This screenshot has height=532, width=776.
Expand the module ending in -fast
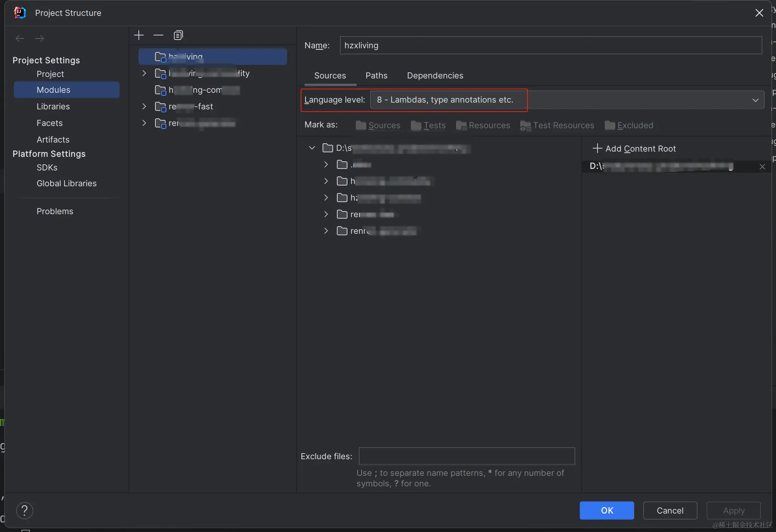pos(144,106)
